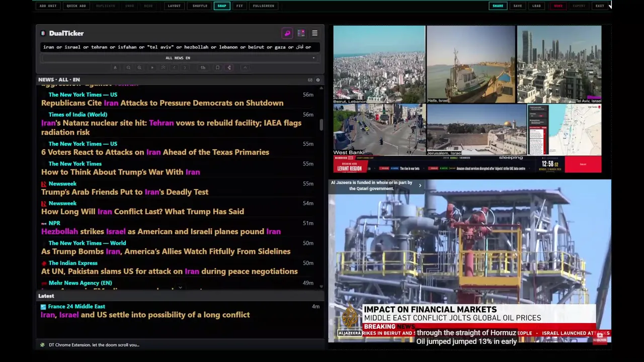This screenshot has width=644, height=362.
Task: Click the pink key icon in DualTicker header
Action: pos(287,33)
